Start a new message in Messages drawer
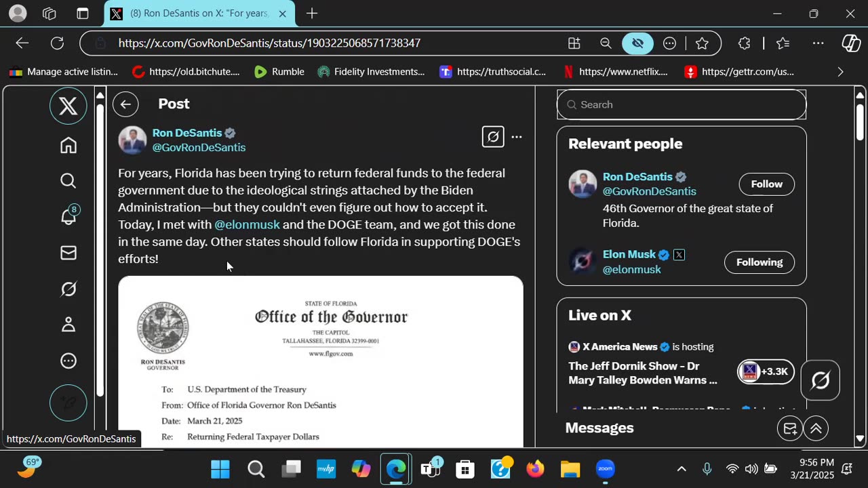The image size is (868, 488). pyautogui.click(x=790, y=428)
